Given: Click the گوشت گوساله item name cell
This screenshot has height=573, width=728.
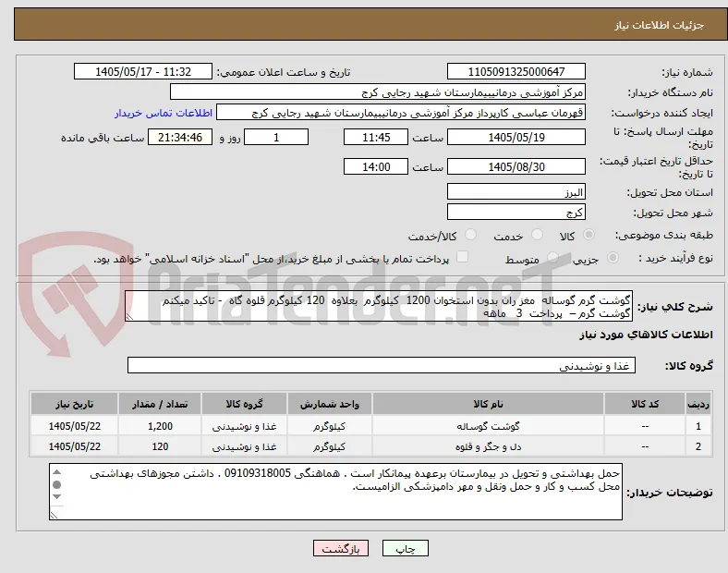Looking at the screenshot, I should [488, 426].
